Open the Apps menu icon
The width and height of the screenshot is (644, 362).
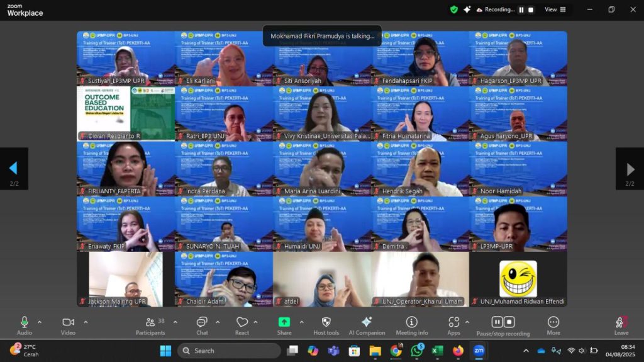[454, 322]
